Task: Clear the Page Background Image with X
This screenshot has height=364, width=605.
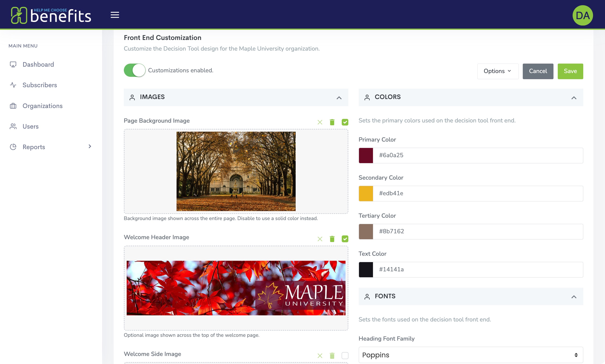Action: (x=320, y=122)
